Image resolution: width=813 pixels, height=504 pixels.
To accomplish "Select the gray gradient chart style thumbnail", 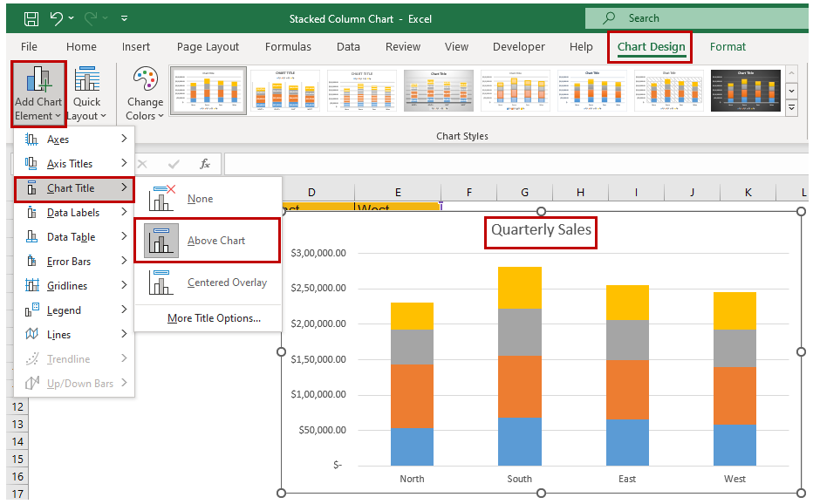I will (439, 91).
